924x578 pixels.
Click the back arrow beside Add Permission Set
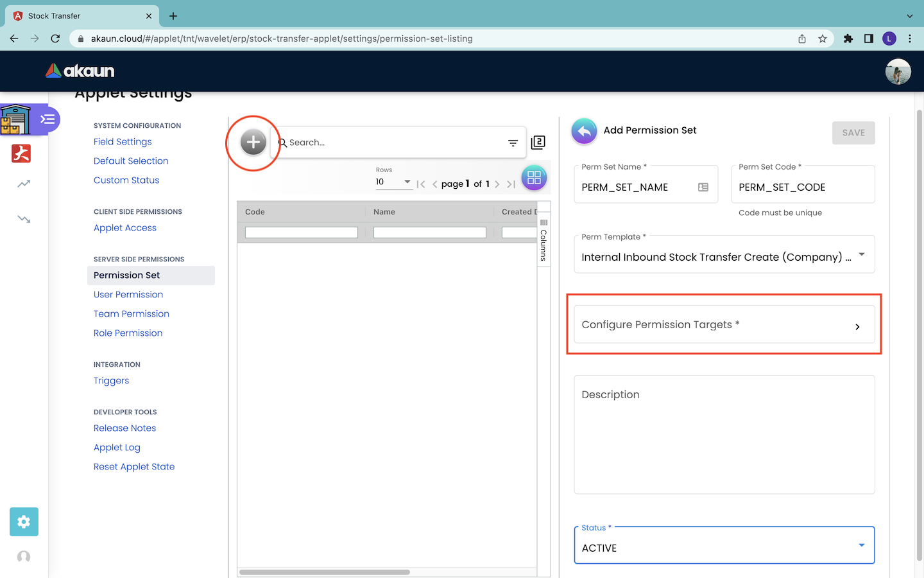point(584,131)
